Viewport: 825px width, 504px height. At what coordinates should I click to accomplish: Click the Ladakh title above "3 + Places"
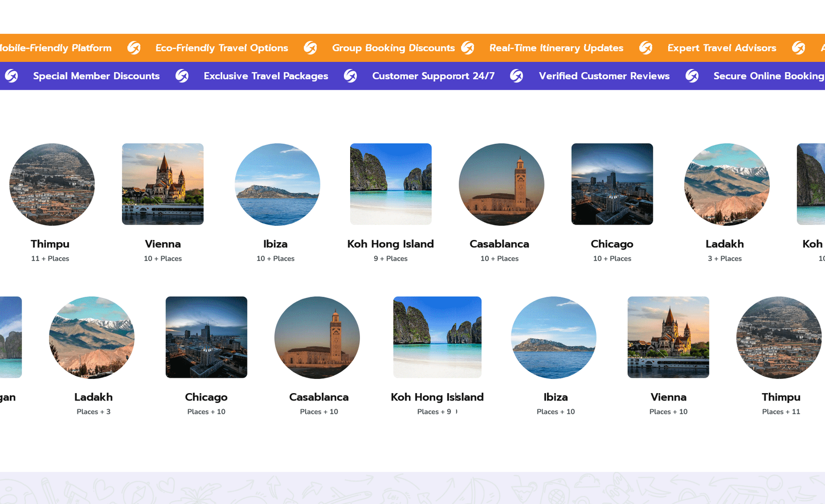[x=725, y=244]
